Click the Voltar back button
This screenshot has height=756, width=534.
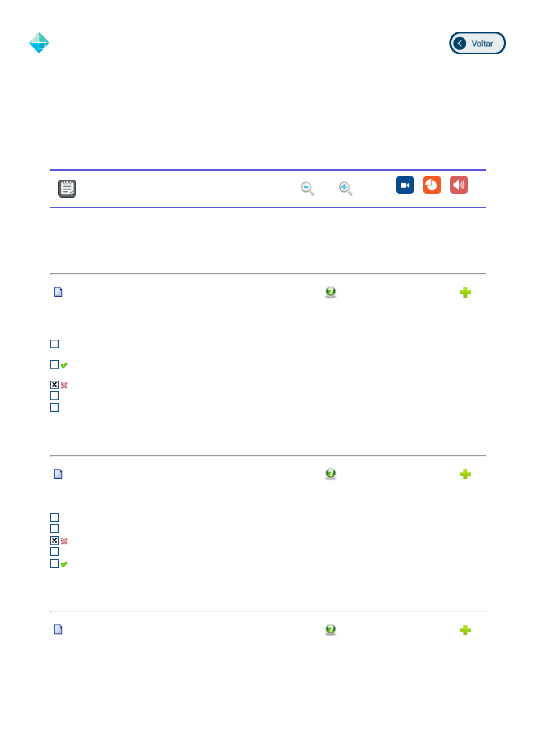coord(477,43)
